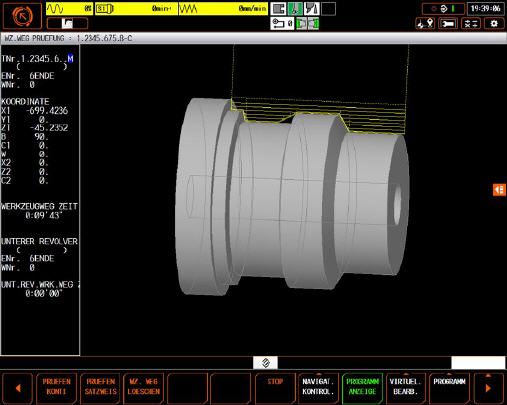The width and height of the screenshot is (507, 405).
Task: Open the orange side panel tab
Action: [499, 190]
